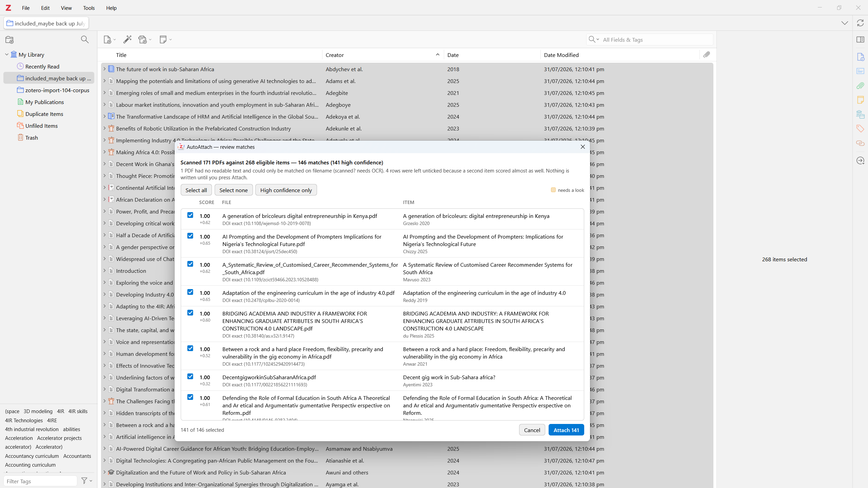This screenshot has width=868, height=488.
Task: Click Select all in AutoAttach dialog
Action: [196, 190]
